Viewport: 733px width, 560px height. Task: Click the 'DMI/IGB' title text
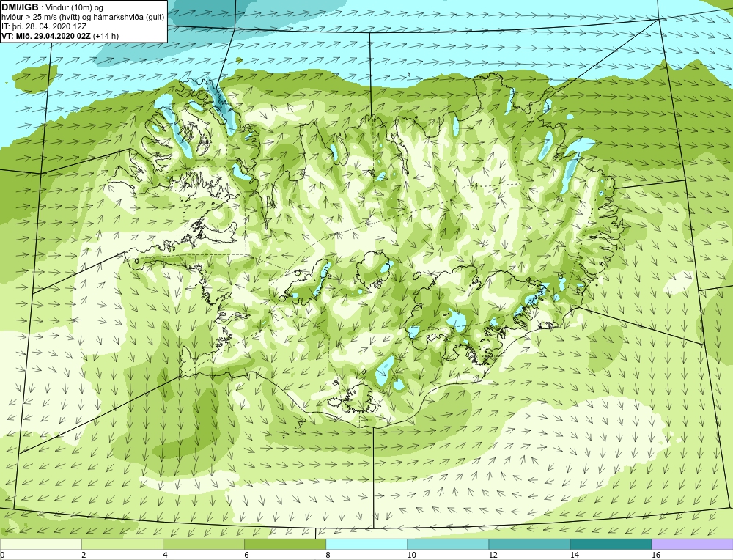coord(20,7)
